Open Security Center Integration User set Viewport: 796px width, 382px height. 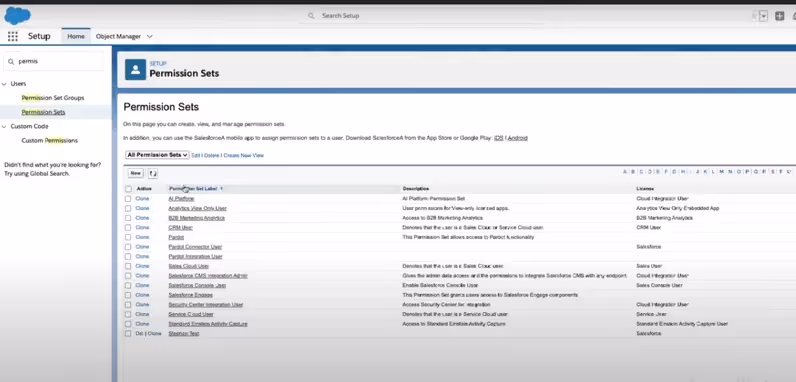point(206,305)
